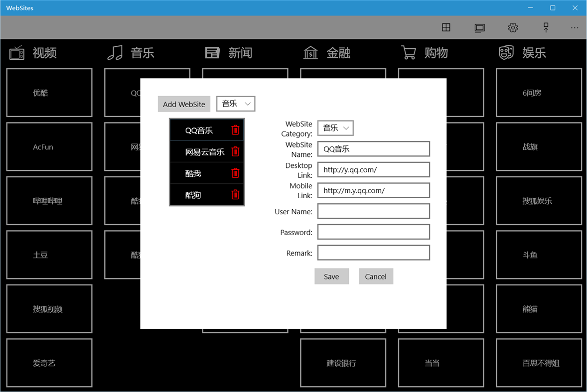Delete the 酷我 entry with trash icon
The width and height of the screenshot is (587, 392).
(x=235, y=173)
